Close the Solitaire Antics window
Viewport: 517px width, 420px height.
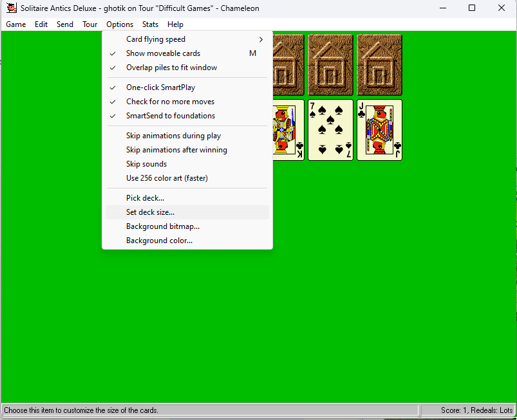tap(501, 8)
